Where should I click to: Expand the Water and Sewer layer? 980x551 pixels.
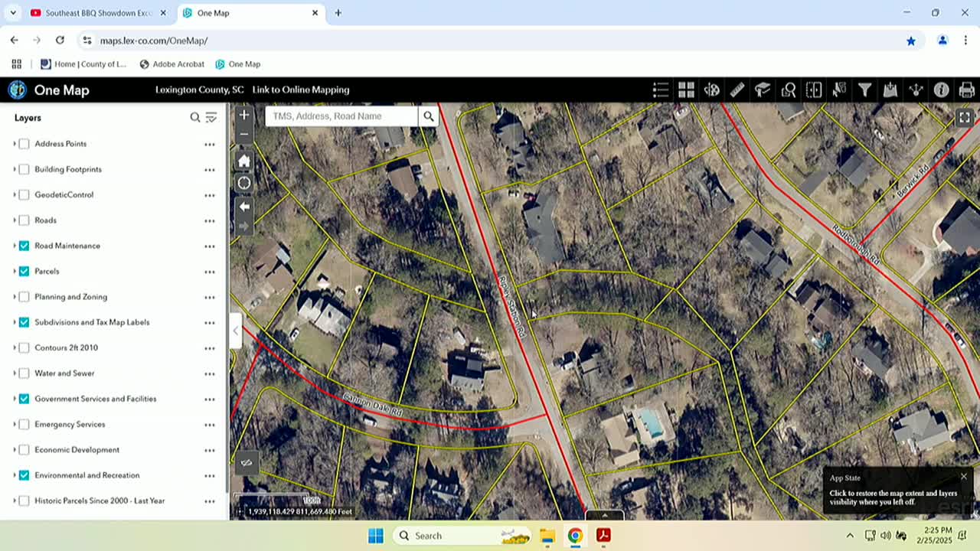coord(15,373)
